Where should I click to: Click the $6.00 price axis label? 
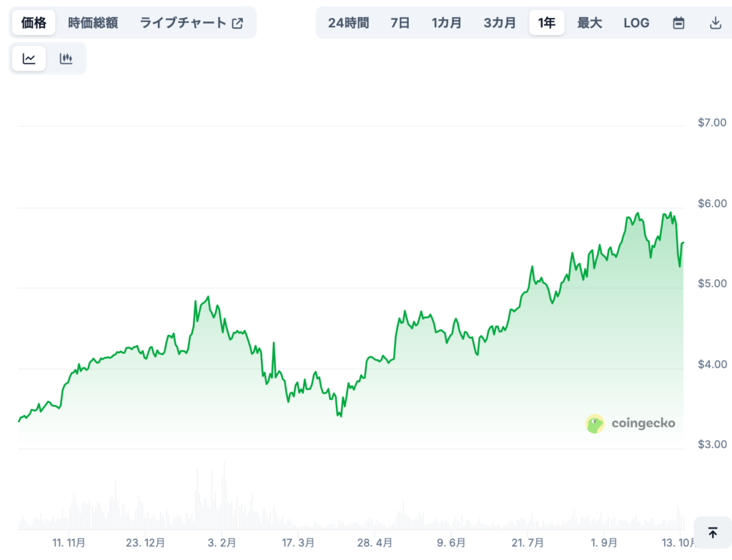point(711,204)
